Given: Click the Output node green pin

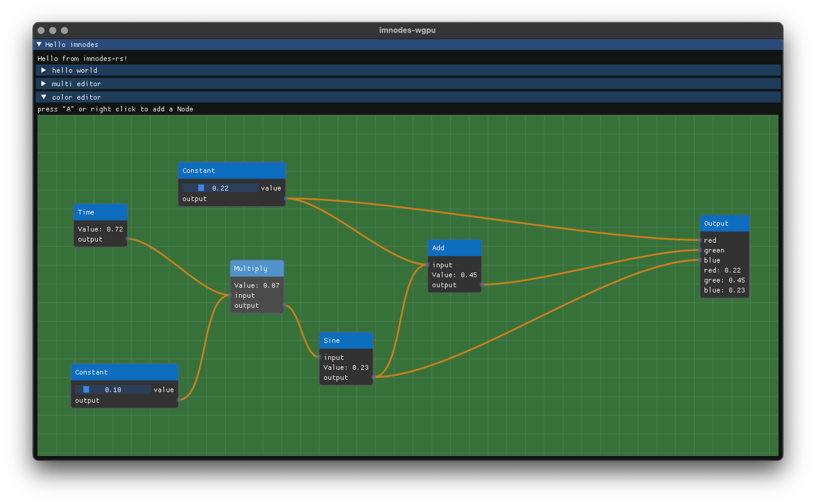Looking at the screenshot, I should point(700,250).
